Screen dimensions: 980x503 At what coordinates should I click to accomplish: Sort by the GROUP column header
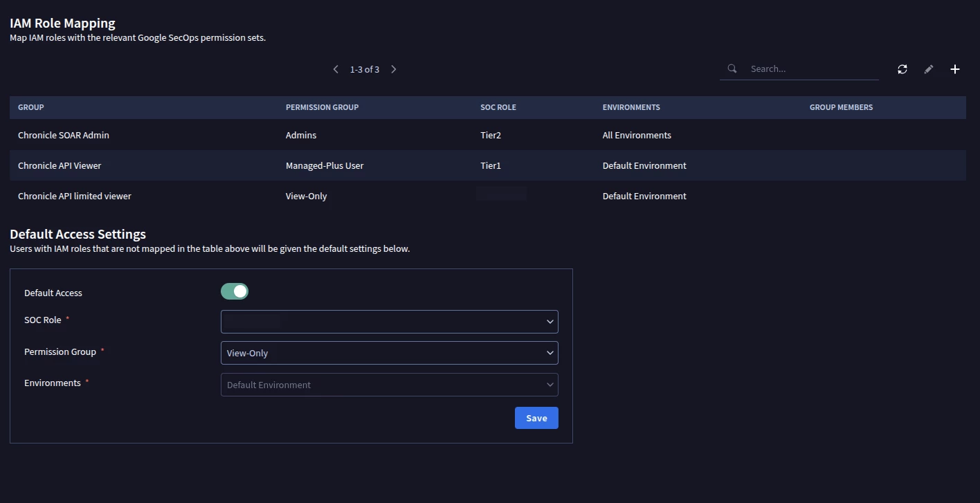click(x=31, y=107)
